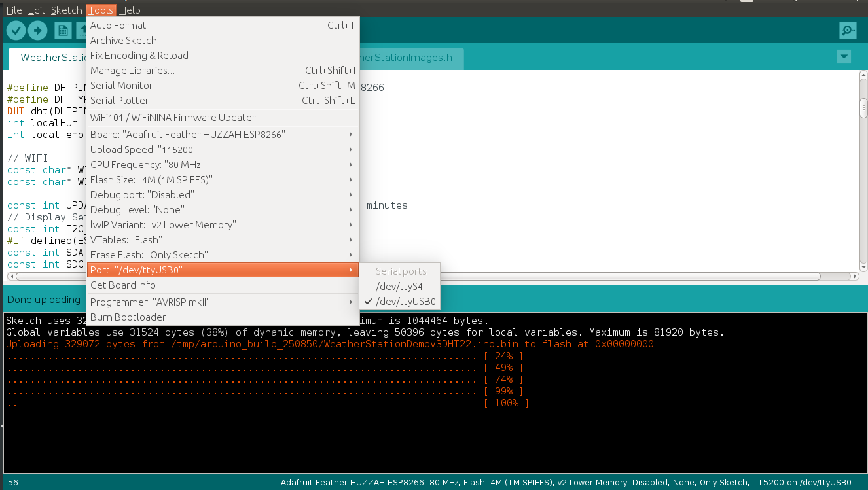Click the New sketch icon
Viewport: 868px width, 490px height.
(63, 30)
